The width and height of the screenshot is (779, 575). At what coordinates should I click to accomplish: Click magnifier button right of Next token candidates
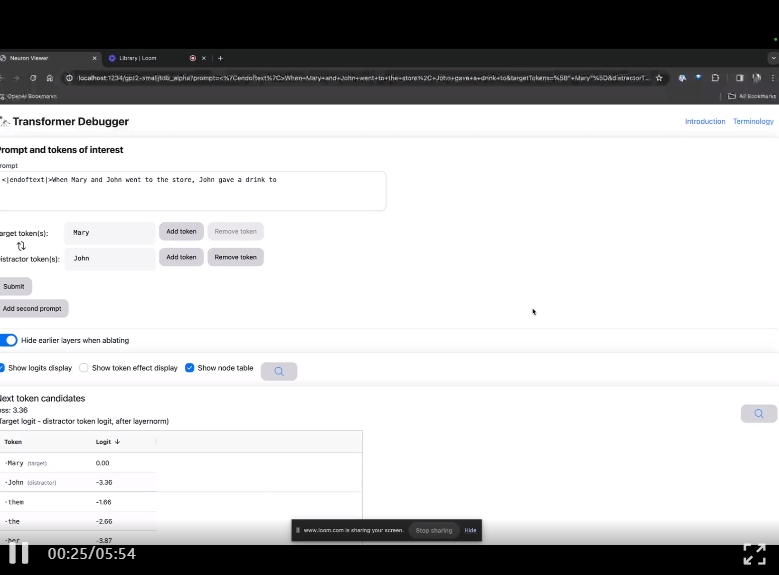point(759,413)
